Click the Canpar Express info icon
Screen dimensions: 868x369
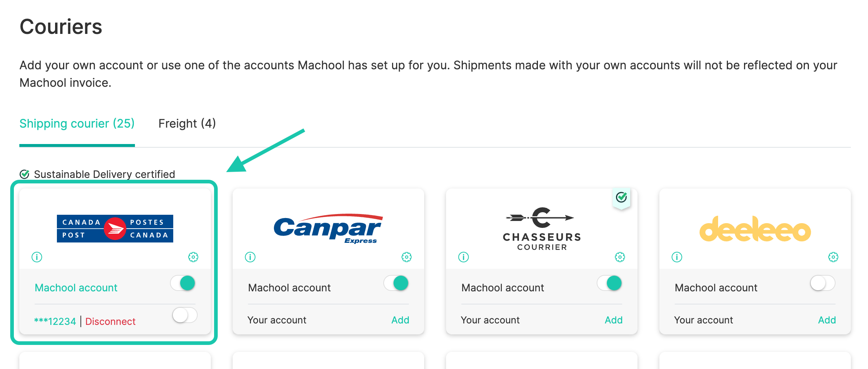(x=250, y=257)
